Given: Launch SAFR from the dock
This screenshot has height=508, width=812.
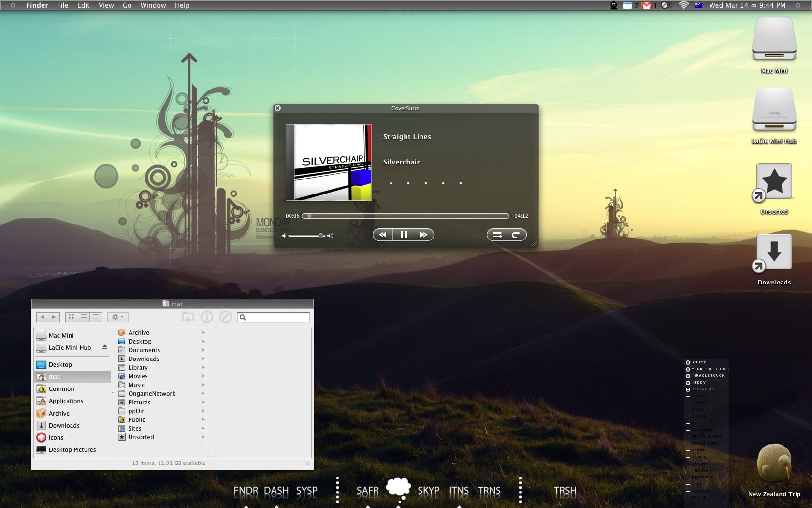Looking at the screenshot, I should (368, 491).
